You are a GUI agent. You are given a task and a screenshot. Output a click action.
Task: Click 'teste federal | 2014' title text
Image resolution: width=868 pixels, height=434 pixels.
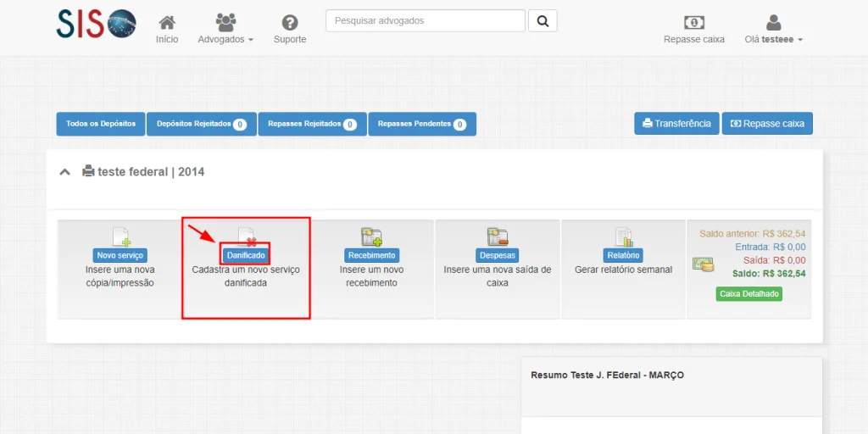click(151, 172)
